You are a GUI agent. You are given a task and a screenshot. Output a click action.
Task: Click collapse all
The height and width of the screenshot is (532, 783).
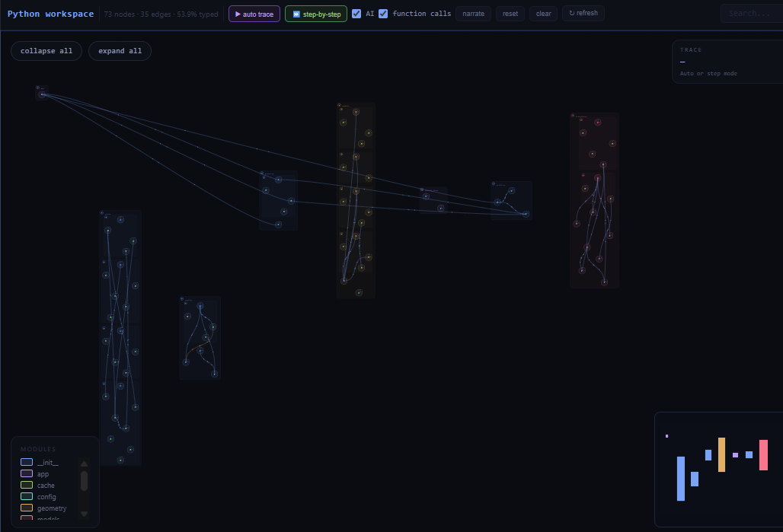click(x=46, y=51)
